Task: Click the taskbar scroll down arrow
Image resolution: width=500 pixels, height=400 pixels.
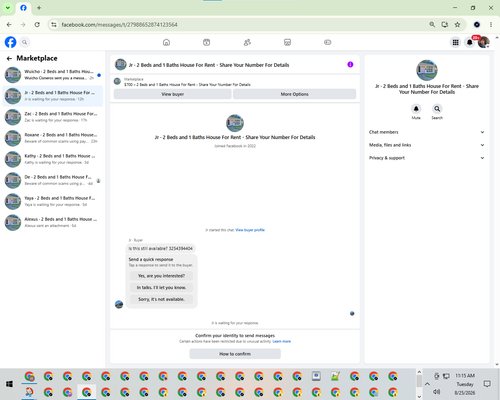Action: [419, 397]
